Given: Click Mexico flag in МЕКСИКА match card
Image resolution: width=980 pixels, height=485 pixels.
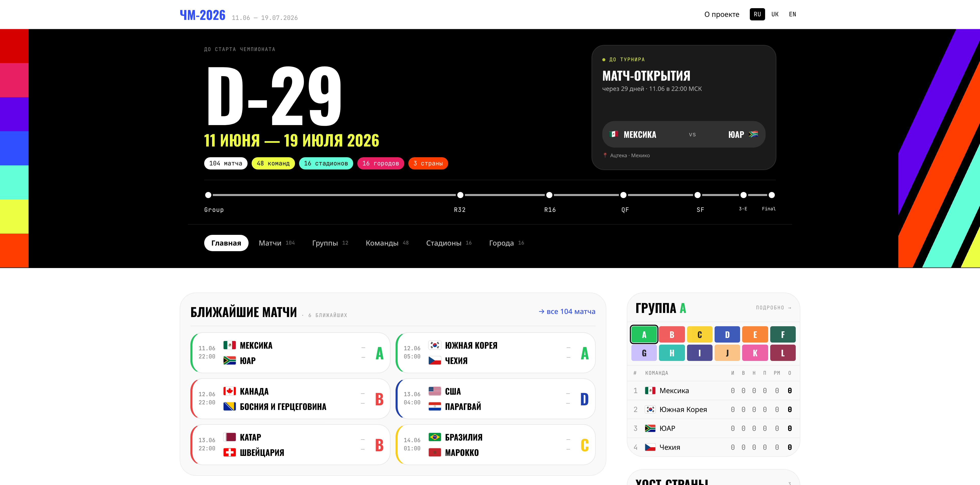Looking at the screenshot, I should 229,345.
